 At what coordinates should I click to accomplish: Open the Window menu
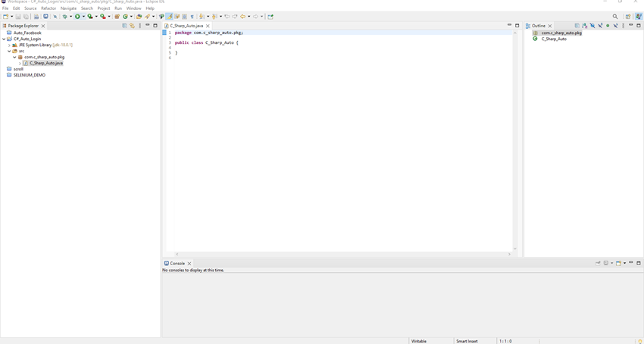coord(133,8)
